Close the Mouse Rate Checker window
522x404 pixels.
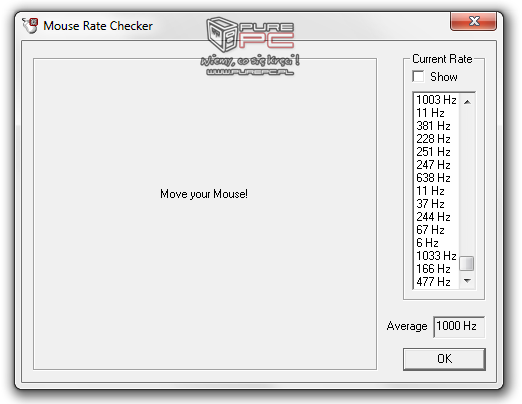[x=473, y=21]
